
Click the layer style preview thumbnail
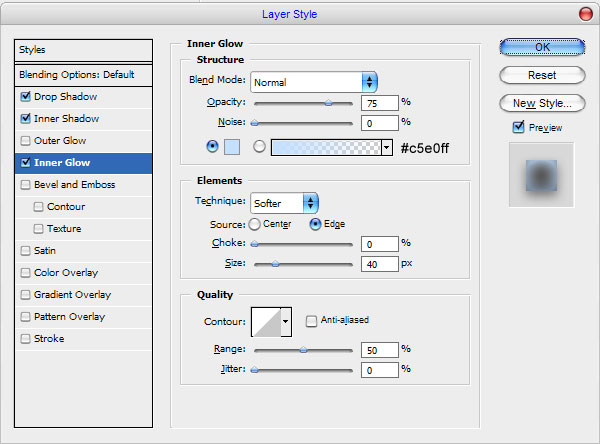click(541, 175)
